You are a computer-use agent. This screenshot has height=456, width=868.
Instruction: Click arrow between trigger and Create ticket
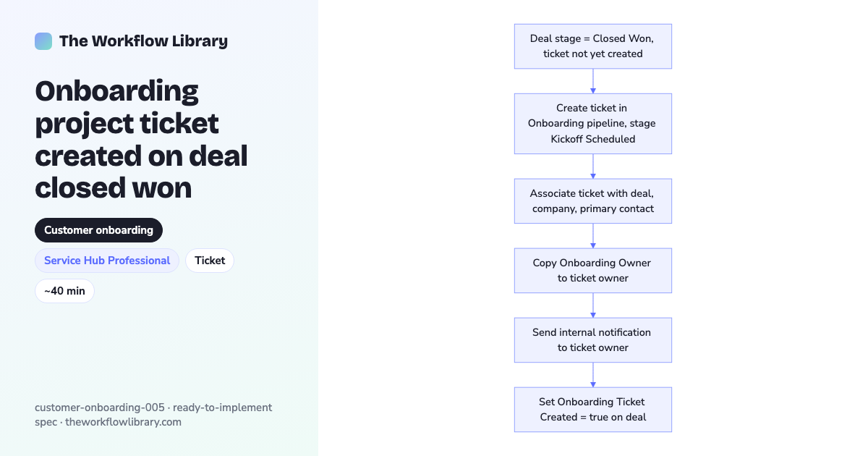tap(593, 81)
